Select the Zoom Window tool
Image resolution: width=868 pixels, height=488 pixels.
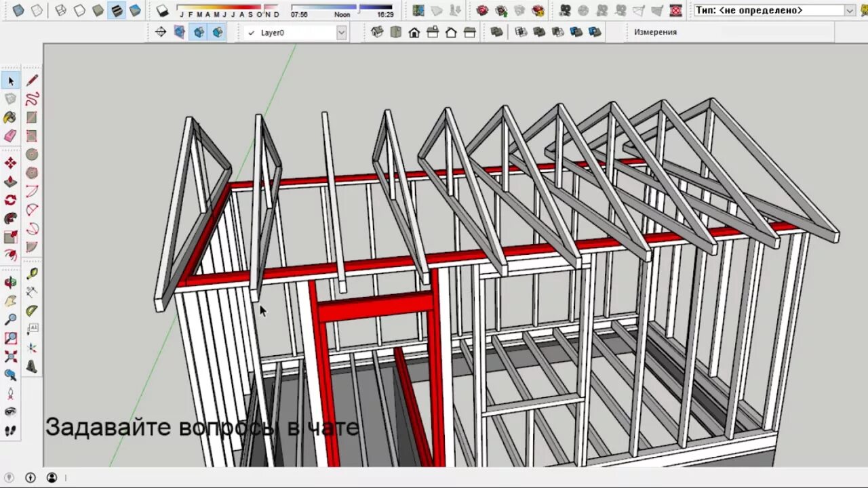click(x=11, y=338)
